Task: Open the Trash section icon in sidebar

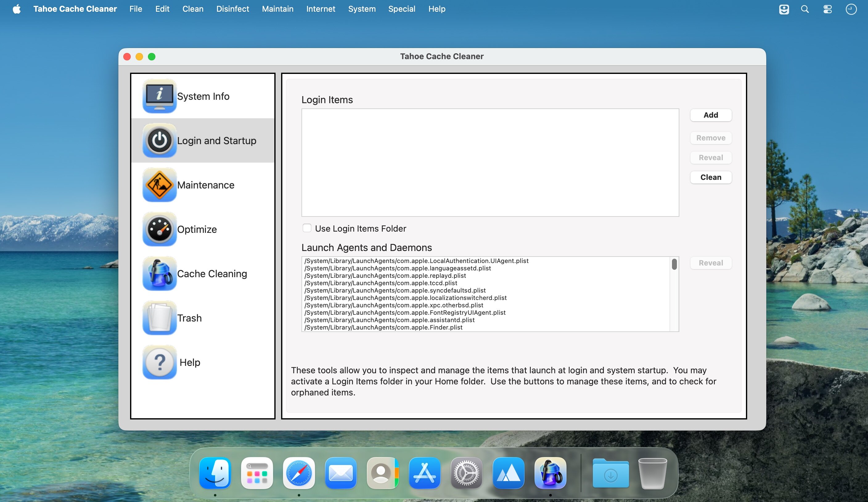Action: tap(159, 318)
